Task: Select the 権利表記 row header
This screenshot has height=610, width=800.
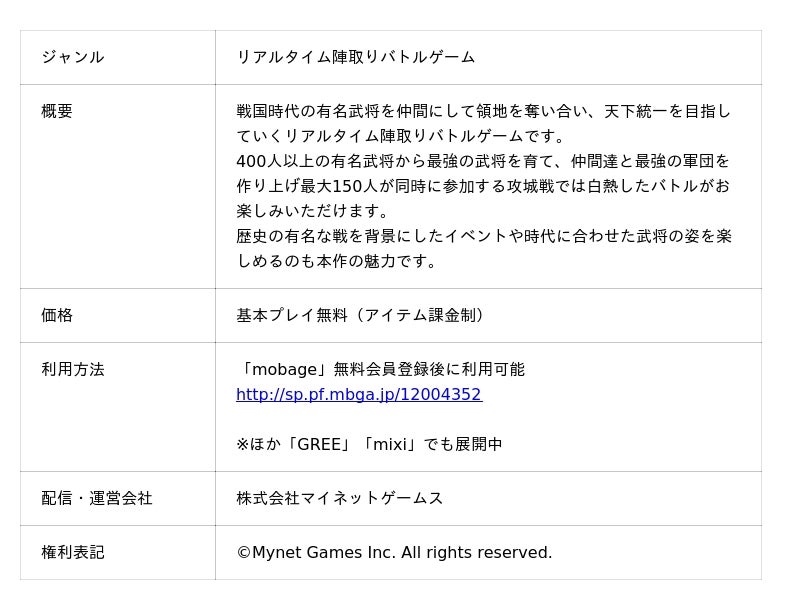Action: click(x=72, y=552)
